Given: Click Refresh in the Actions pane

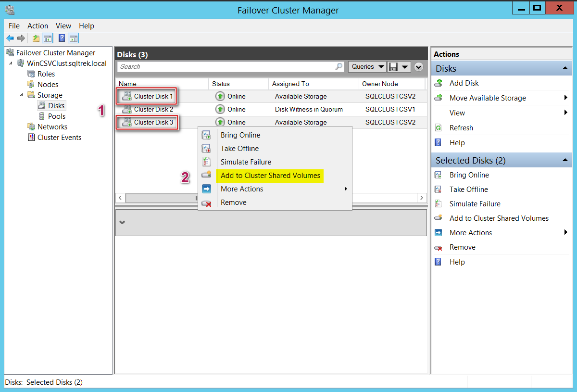Looking at the screenshot, I should 461,128.
